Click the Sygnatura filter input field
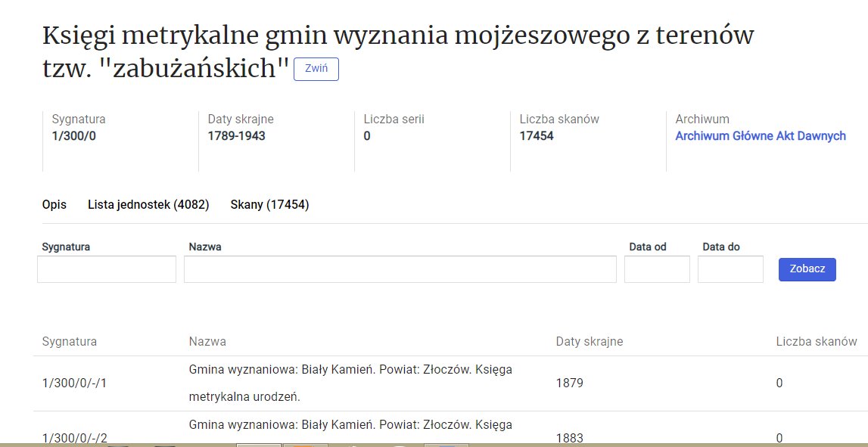This screenshot has height=447, width=868. pyautogui.click(x=107, y=269)
